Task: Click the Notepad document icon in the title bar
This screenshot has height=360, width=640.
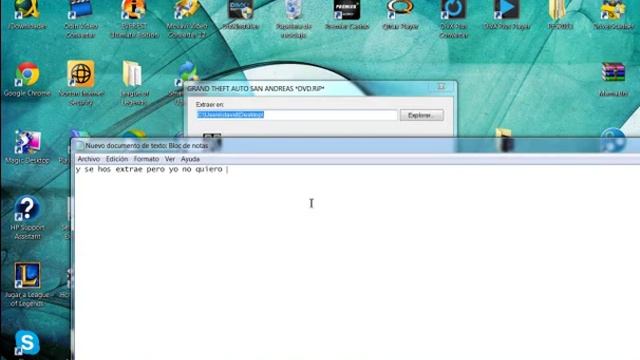Action: tap(80, 146)
